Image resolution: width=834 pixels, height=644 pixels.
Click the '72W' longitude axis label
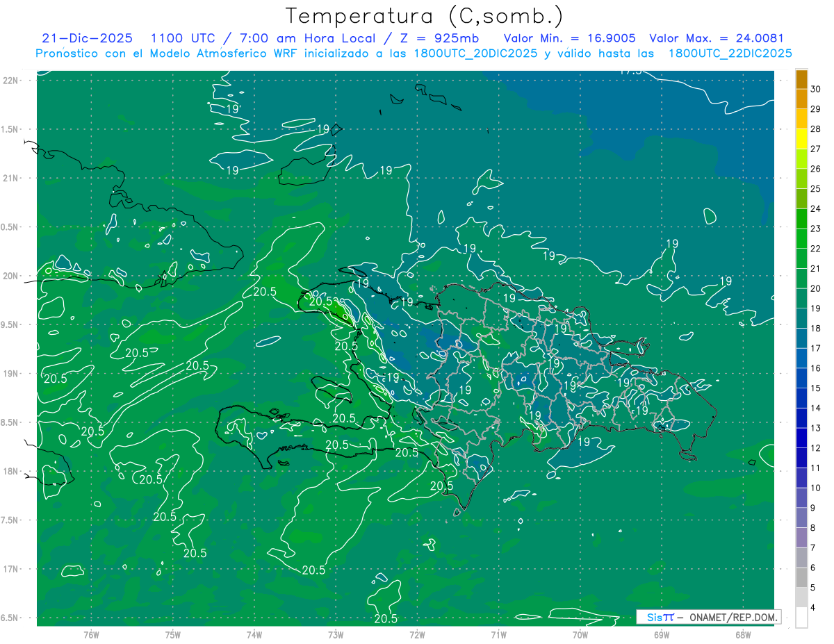click(x=417, y=634)
